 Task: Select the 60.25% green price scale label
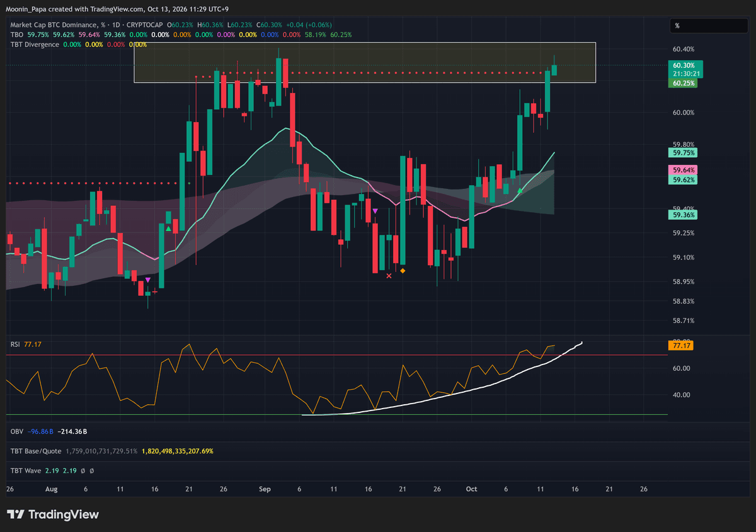(x=684, y=83)
